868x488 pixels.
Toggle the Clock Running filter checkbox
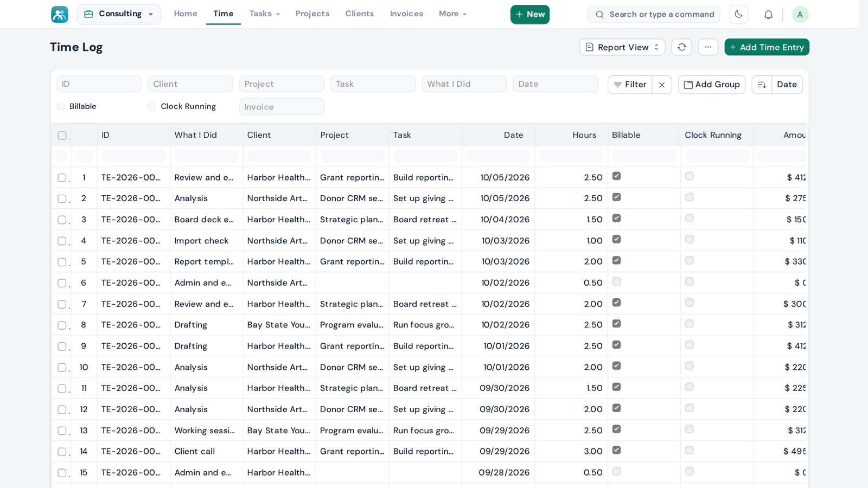[x=152, y=107]
